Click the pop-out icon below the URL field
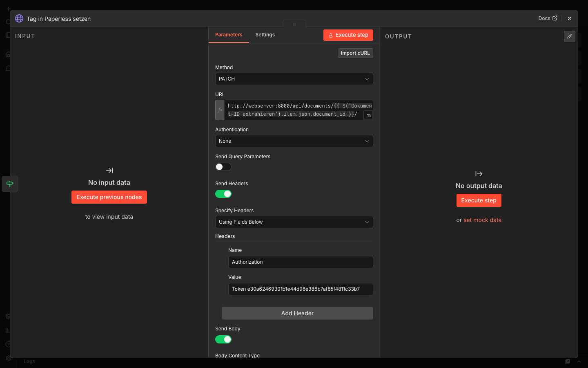Image resolution: width=588 pixels, height=368 pixels. (x=368, y=115)
